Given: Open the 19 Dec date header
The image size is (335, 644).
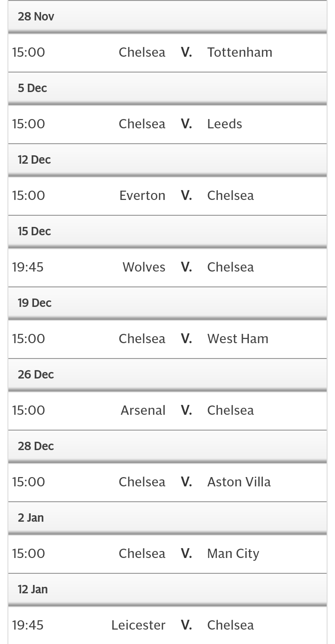Looking at the screenshot, I should point(34,303).
